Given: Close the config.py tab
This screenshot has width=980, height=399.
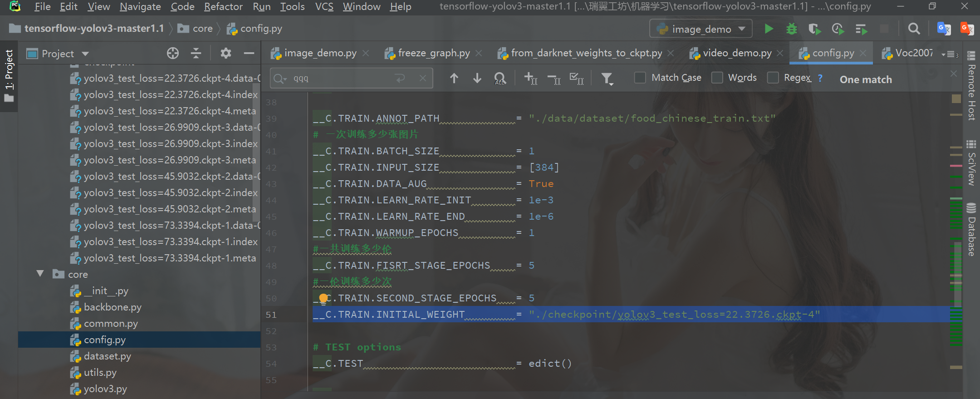Looking at the screenshot, I should (863, 53).
